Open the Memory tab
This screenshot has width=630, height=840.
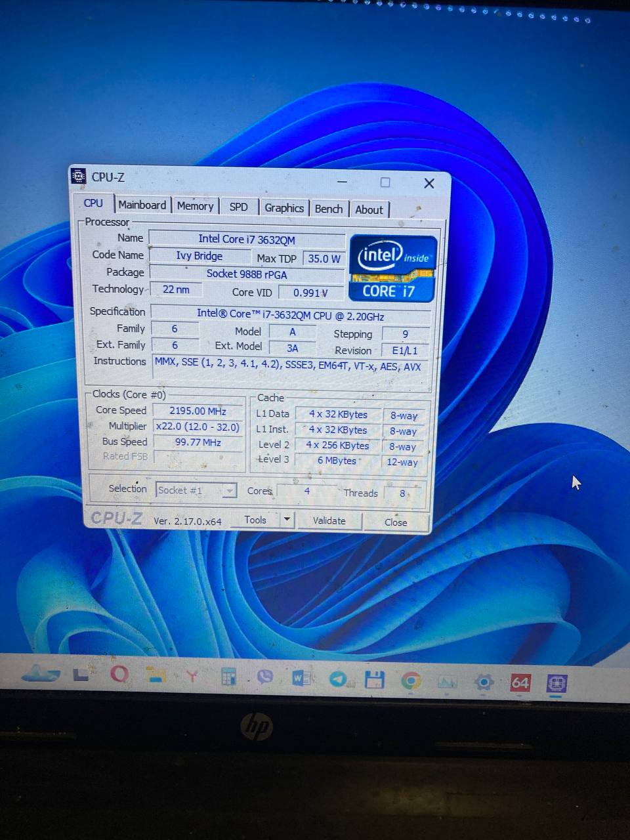tap(196, 206)
